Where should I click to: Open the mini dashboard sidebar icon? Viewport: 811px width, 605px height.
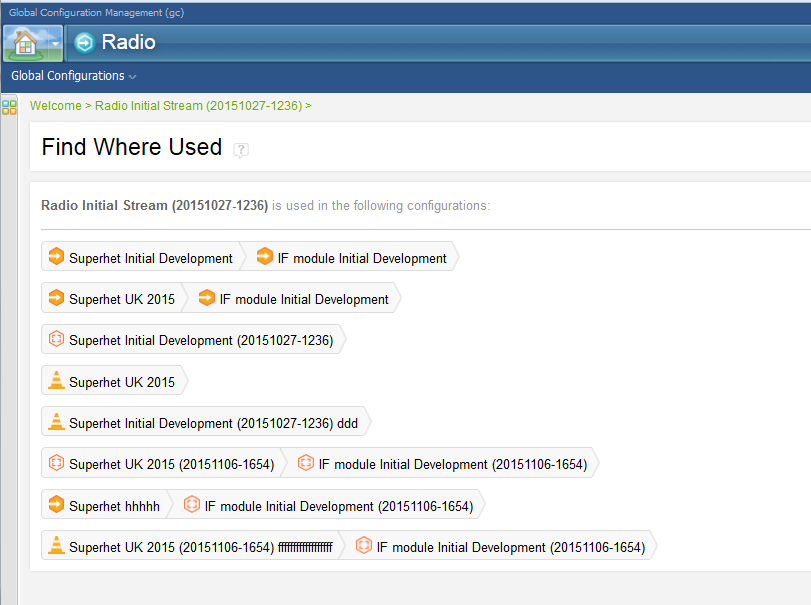9,107
